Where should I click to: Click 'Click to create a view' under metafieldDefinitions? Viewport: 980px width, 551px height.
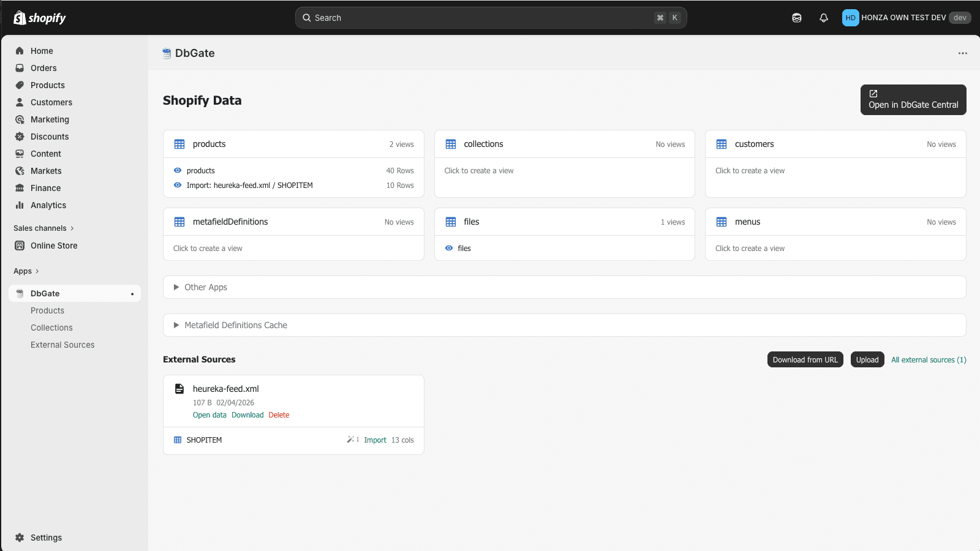208,249
